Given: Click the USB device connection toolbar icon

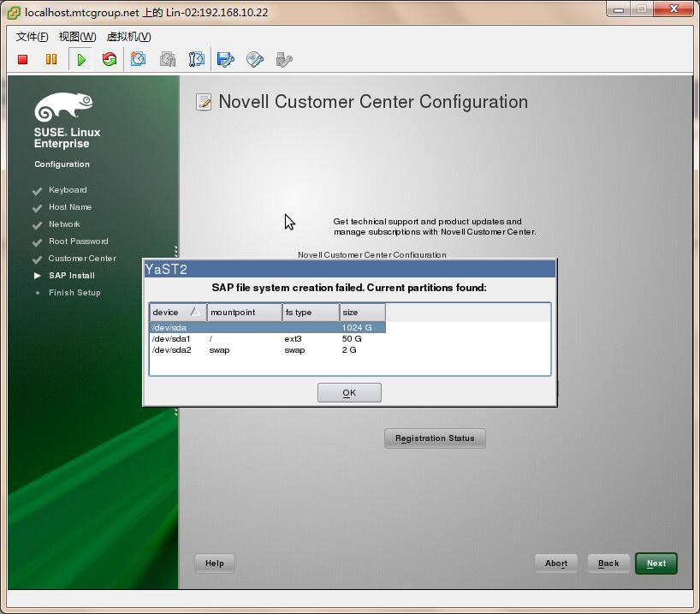Looking at the screenshot, I should click(283, 59).
